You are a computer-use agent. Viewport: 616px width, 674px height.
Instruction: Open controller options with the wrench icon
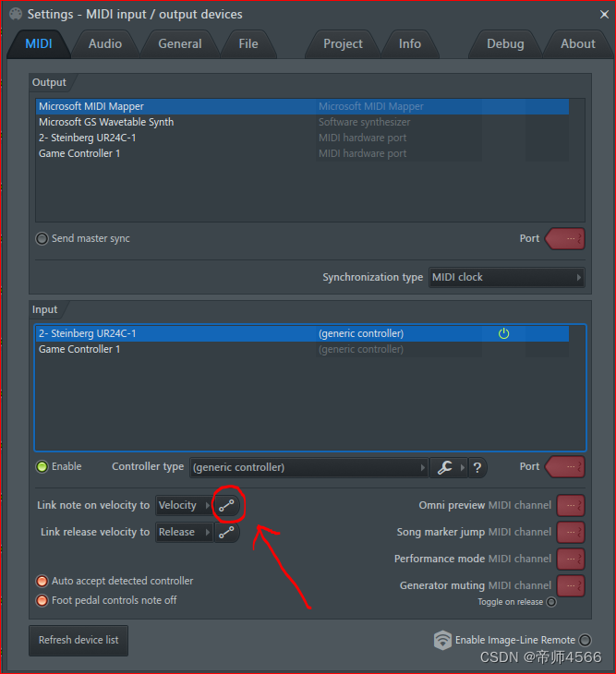[x=445, y=467]
